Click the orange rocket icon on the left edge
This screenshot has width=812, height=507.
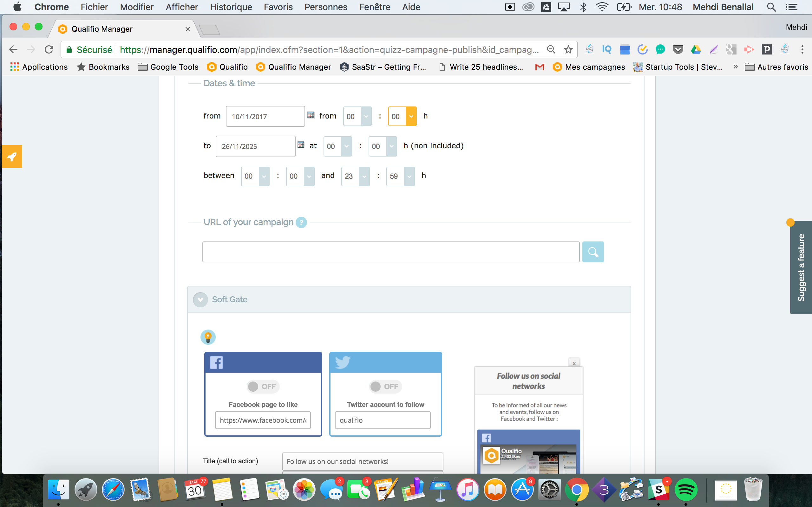pos(12,156)
